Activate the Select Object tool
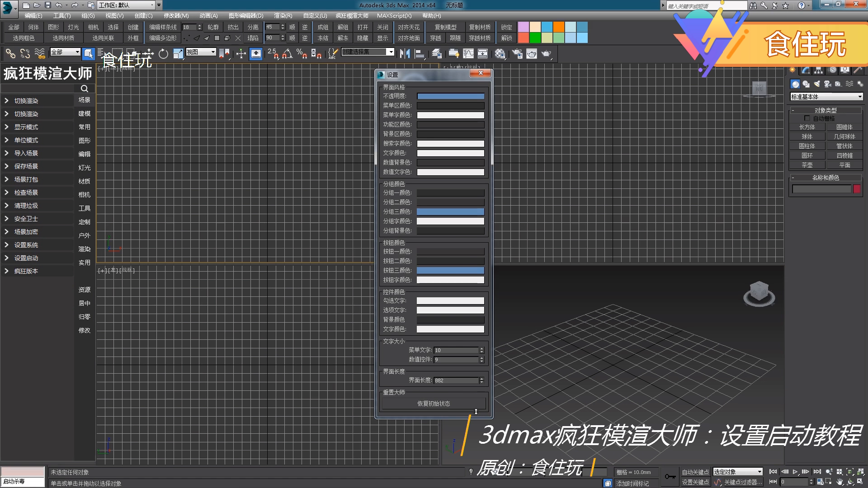 click(88, 54)
